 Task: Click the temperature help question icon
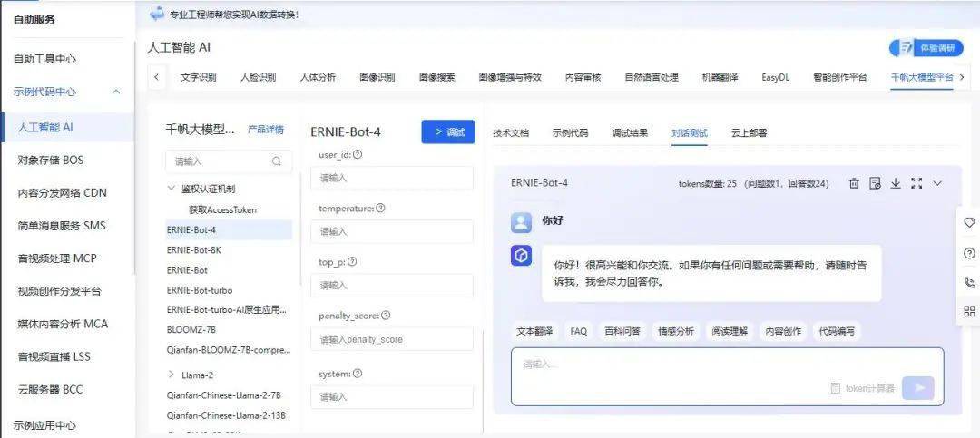click(x=380, y=208)
